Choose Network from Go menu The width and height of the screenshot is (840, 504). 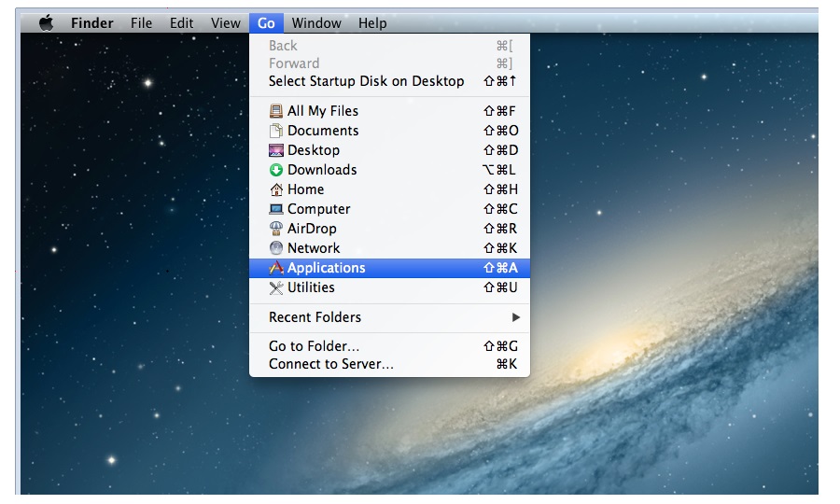pyautogui.click(x=389, y=248)
